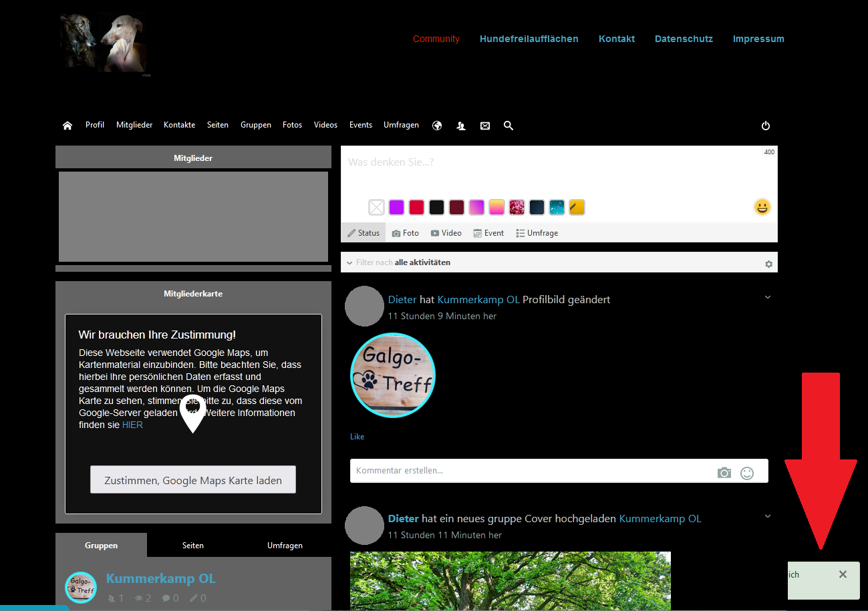Switch to the Seiten tab
Image resolution: width=868 pixels, height=611 pixels.
tap(193, 546)
